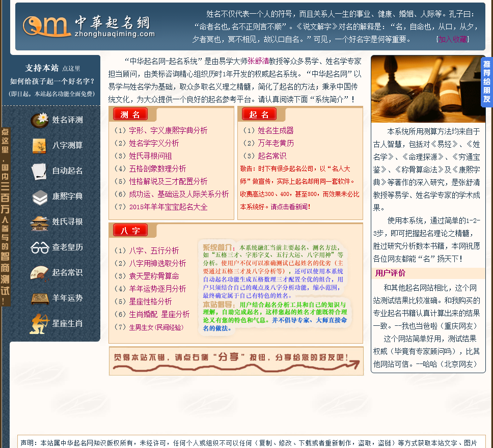
Task: Open 姓名学字义分析 link
Action: [154, 144]
